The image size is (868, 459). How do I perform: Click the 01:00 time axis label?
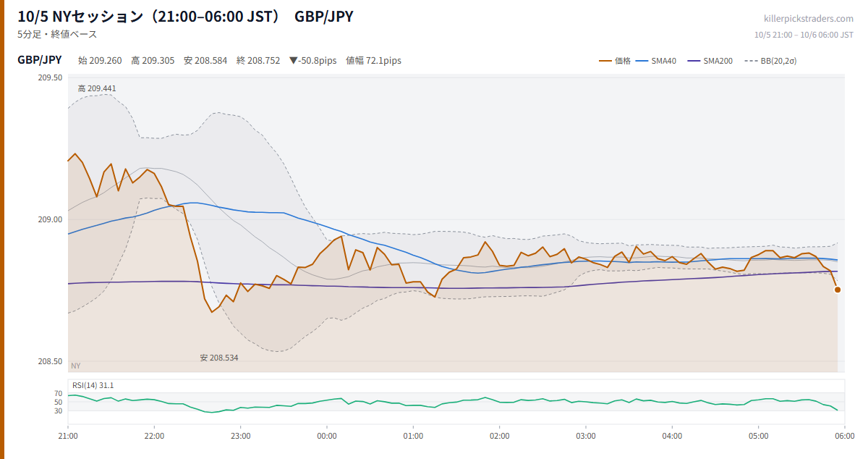(x=413, y=436)
